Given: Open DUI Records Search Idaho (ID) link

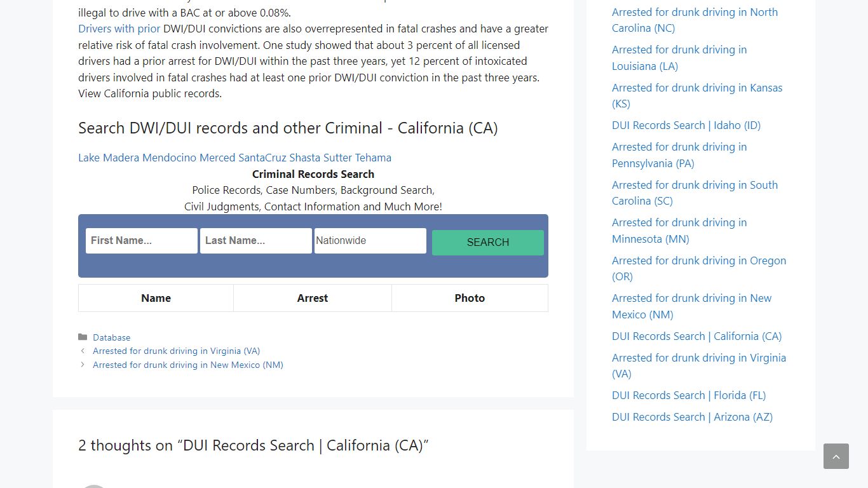Looking at the screenshot, I should pos(686,125).
